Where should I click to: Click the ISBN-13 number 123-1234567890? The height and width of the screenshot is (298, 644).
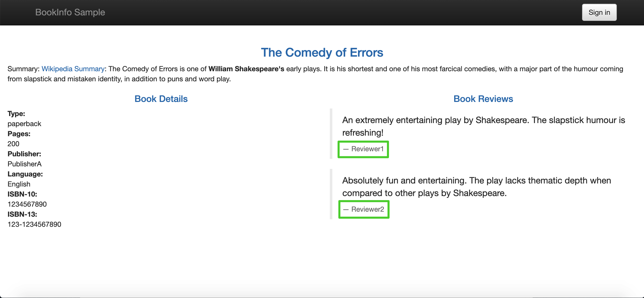(34, 224)
